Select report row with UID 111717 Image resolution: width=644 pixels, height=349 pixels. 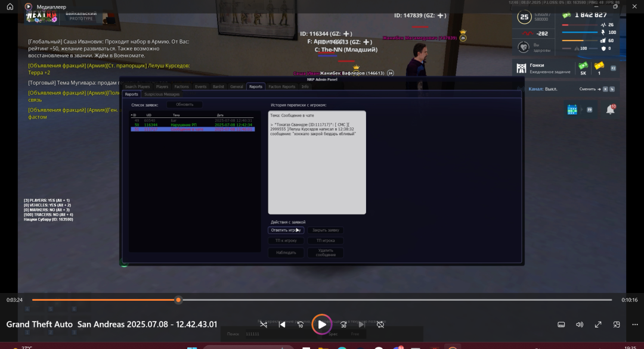[x=193, y=129]
